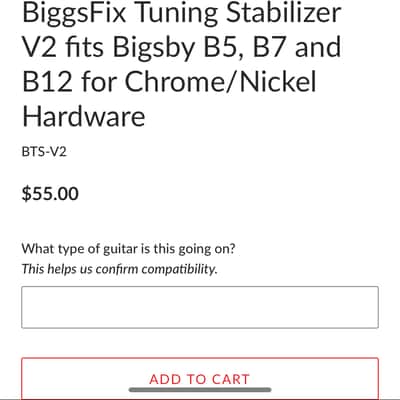This screenshot has height=400, width=400.
Task: Click the word 'Hardware' in the title
Action: point(84,116)
